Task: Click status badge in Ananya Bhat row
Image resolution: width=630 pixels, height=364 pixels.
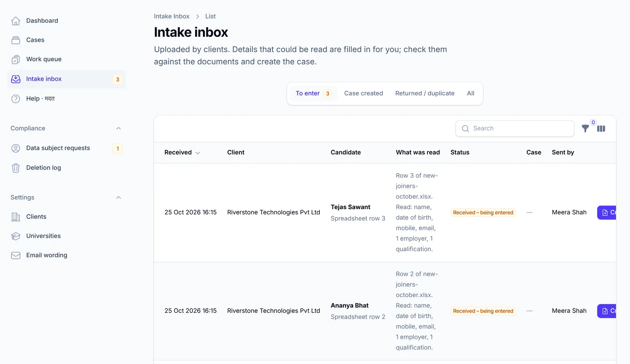Action: tap(483, 311)
